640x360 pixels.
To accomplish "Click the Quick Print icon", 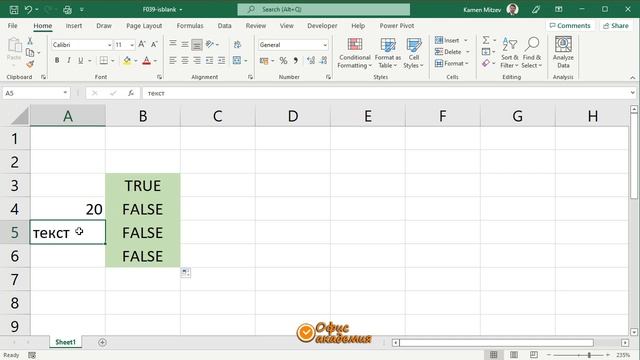I will coord(67,9).
